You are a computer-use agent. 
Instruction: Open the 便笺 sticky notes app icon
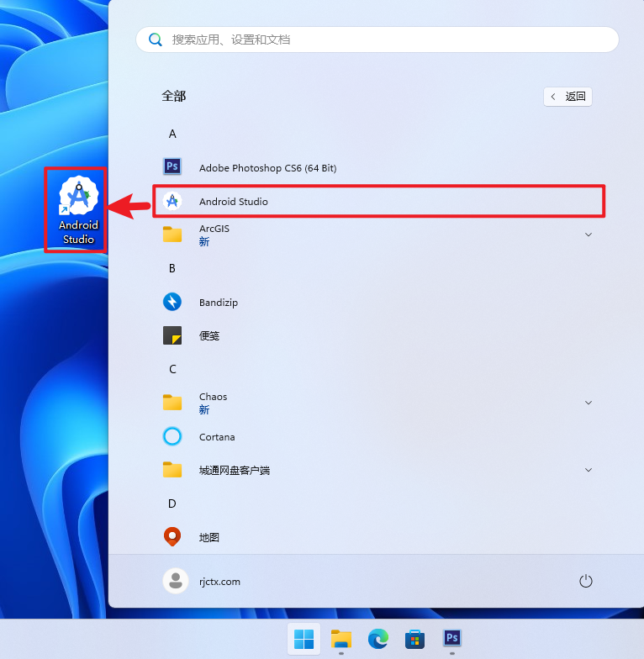(172, 335)
